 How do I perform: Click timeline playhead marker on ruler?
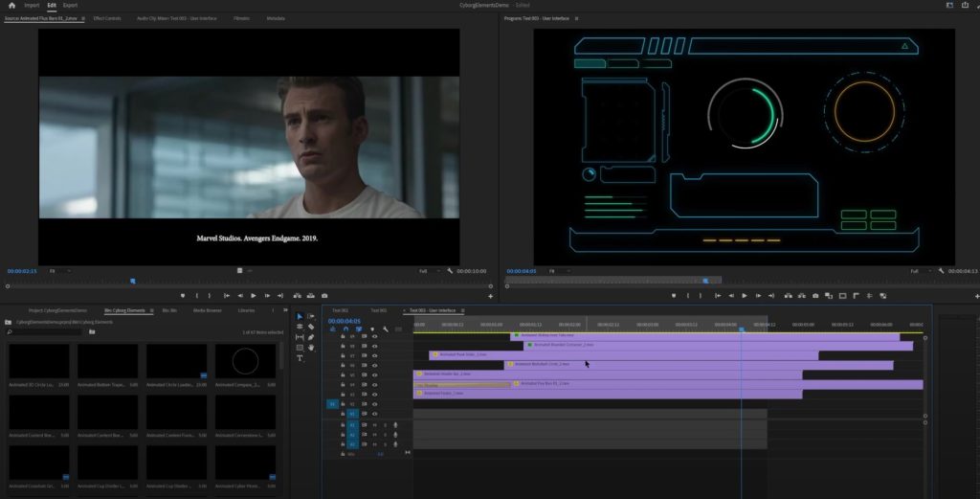click(742, 329)
